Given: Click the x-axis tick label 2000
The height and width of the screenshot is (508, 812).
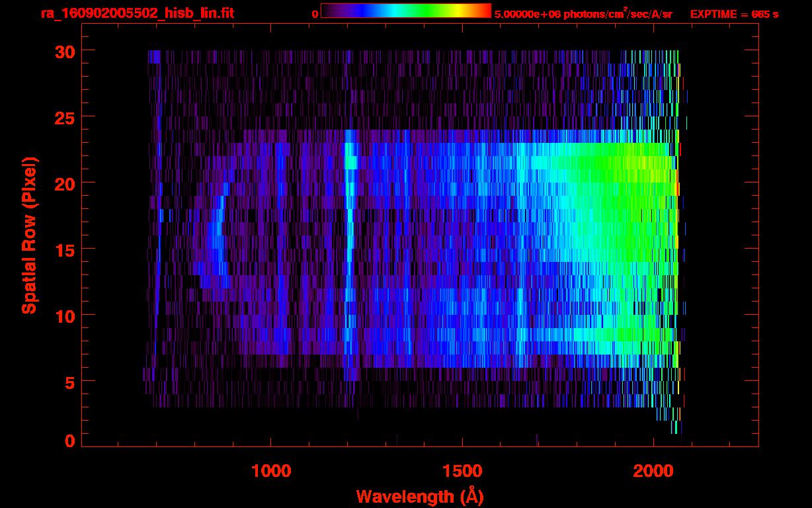Looking at the screenshot, I should [x=653, y=471].
